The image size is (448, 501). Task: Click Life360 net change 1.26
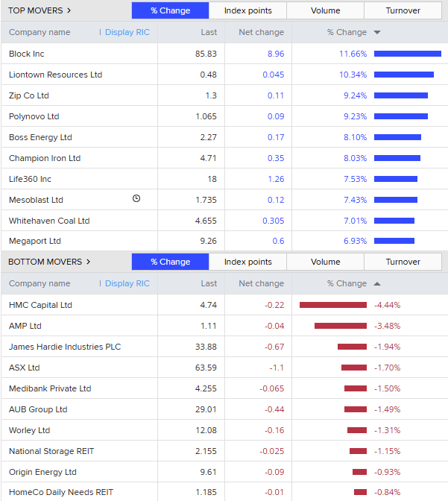pyautogui.click(x=276, y=179)
